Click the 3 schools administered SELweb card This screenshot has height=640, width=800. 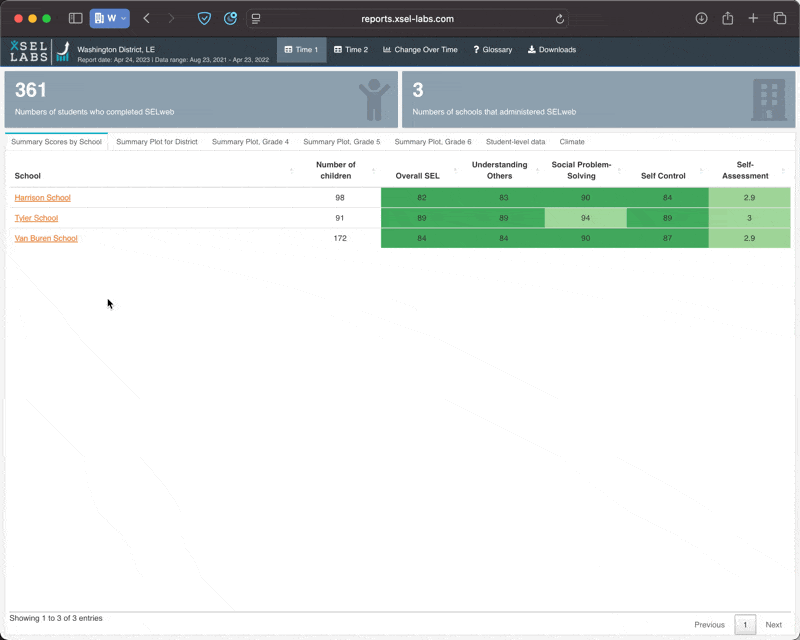coord(598,100)
